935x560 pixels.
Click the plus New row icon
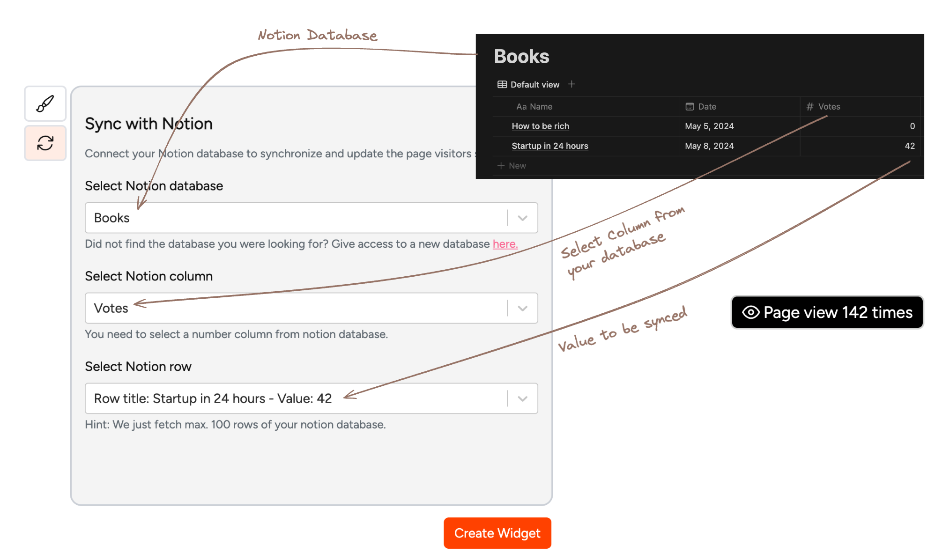coord(501,166)
